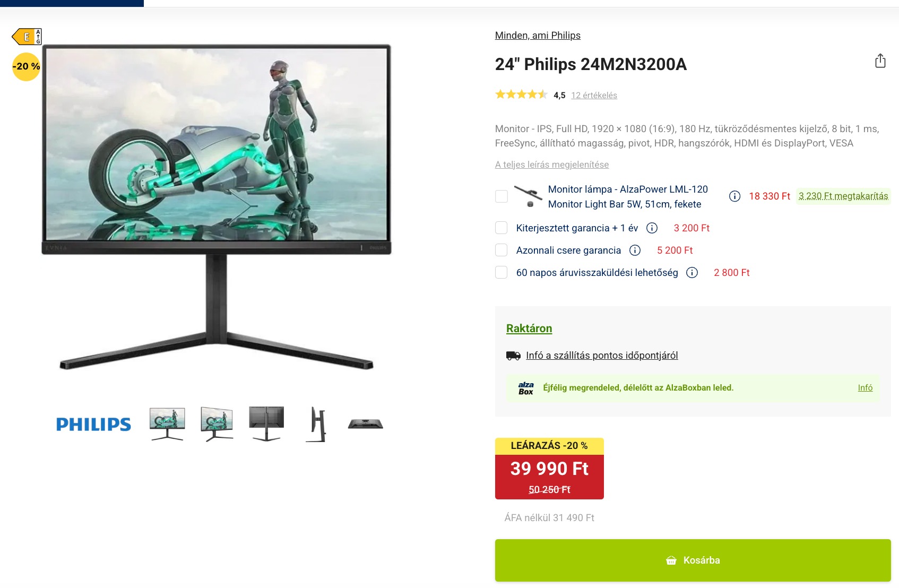The image size is (899, 588).
Task: Click the share icon beside product title
Action: 880,61
